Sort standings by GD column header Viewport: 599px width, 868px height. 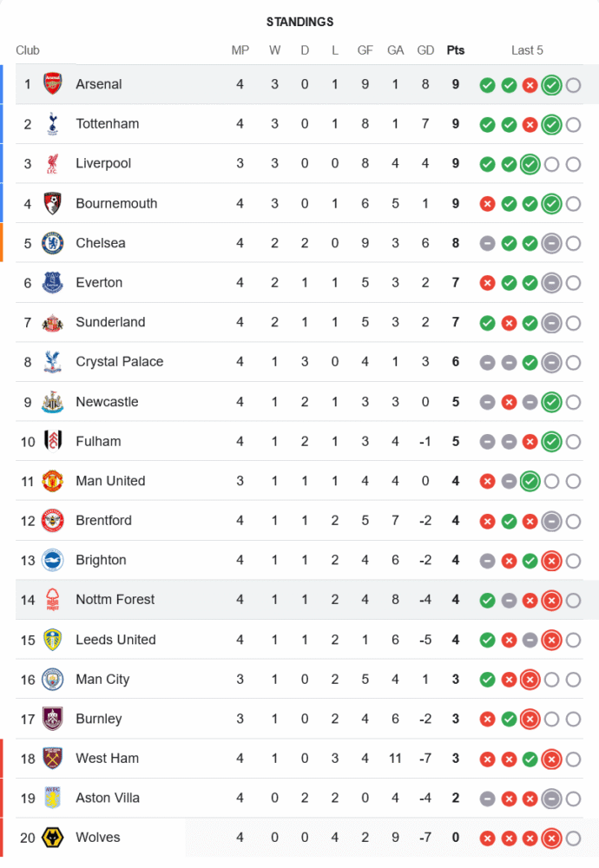[x=425, y=50]
